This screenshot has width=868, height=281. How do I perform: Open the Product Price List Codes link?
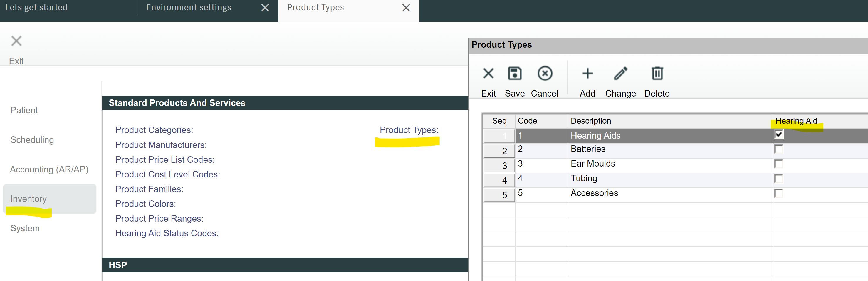[x=165, y=159]
